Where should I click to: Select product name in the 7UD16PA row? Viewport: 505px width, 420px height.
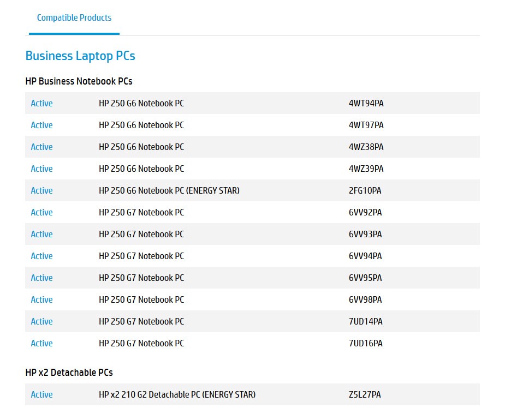coord(141,344)
